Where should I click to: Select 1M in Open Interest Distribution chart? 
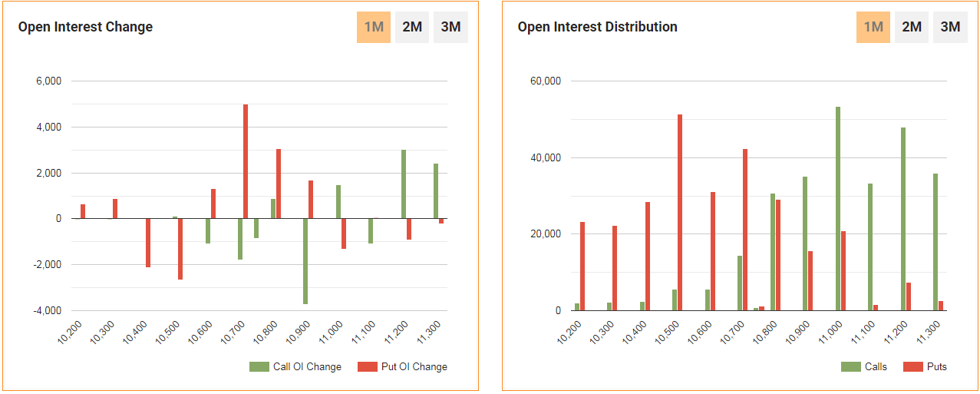[x=873, y=27]
